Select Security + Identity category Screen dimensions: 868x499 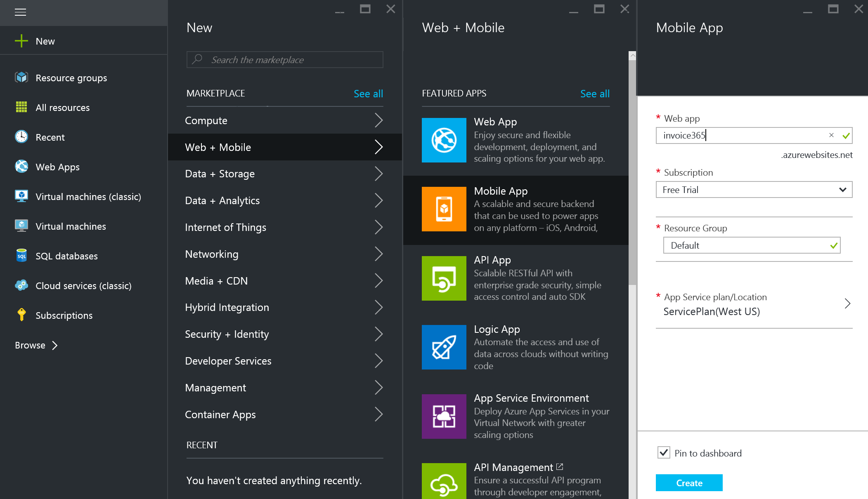285,334
